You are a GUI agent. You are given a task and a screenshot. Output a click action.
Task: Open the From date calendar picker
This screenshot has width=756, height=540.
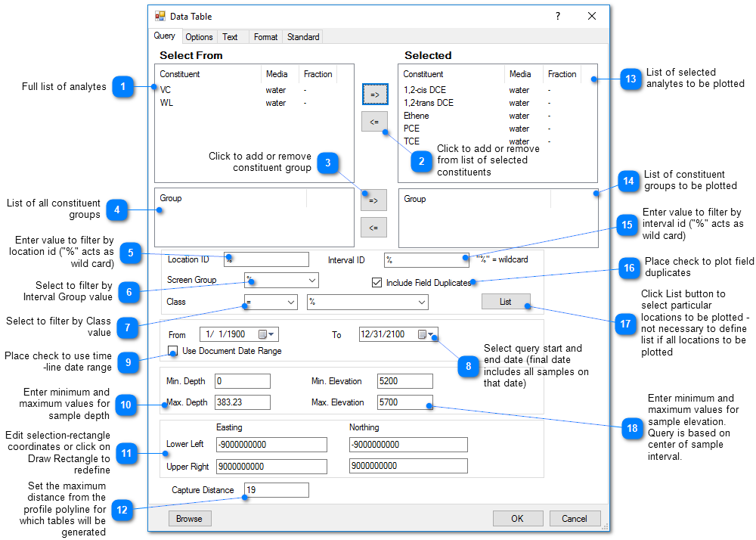pos(271,334)
